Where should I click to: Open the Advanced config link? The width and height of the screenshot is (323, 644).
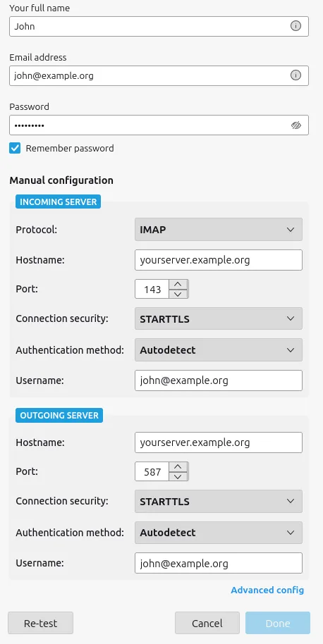coord(267,590)
